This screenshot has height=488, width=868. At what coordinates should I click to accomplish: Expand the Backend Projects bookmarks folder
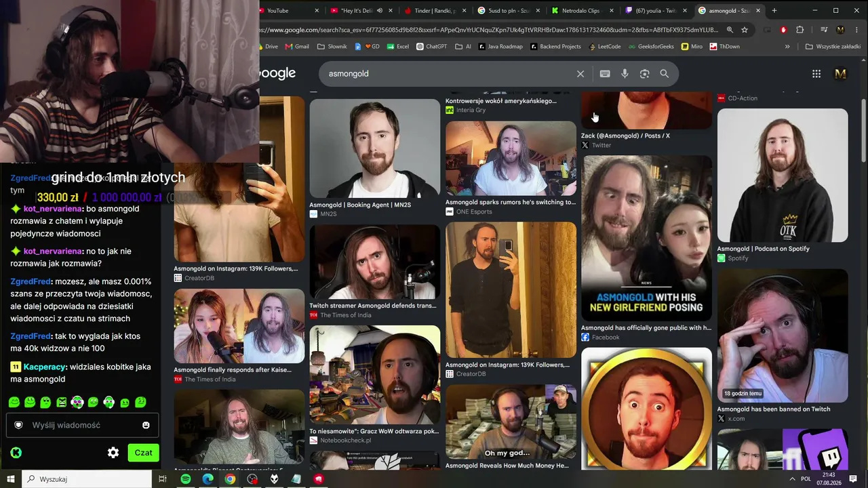[x=555, y=47]
